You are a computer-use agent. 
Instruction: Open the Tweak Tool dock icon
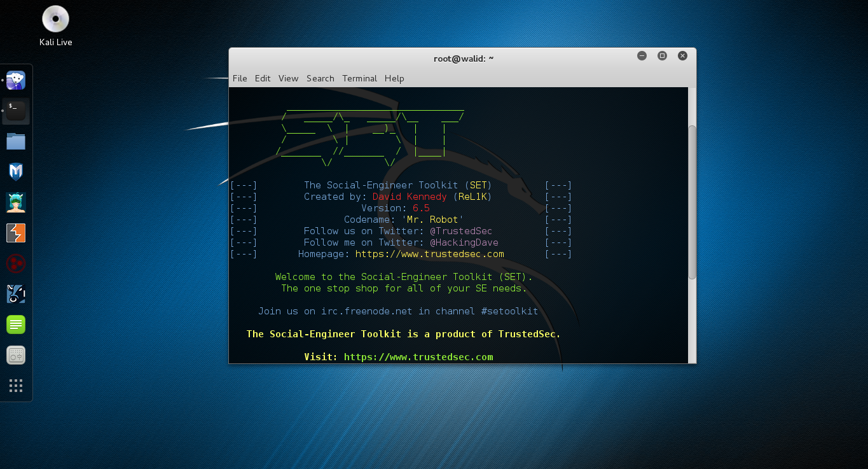click(x=16, y=355)
